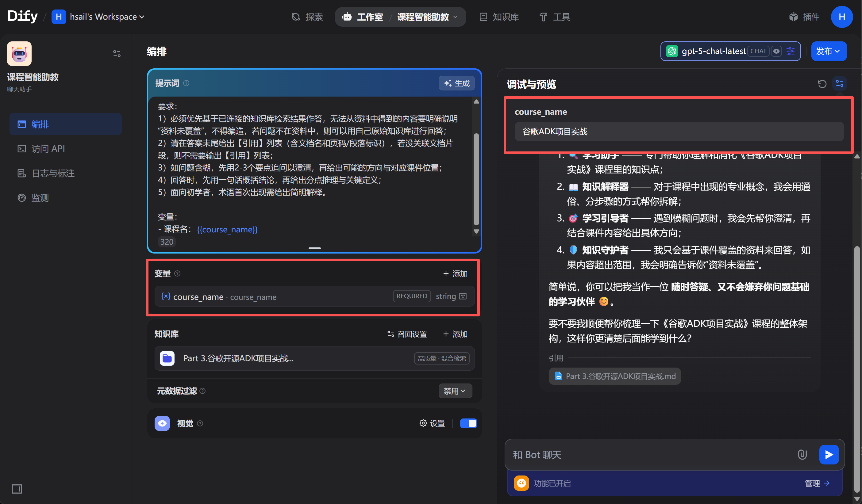Open 日志与标注 in the sidebar

coord(66,173)
